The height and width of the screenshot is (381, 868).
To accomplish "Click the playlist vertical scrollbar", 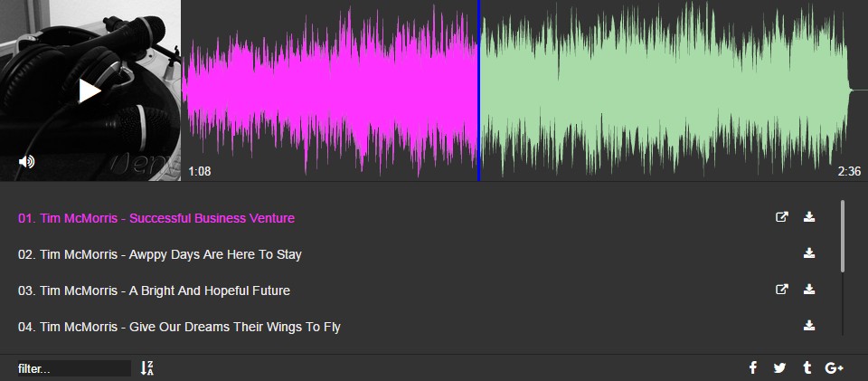I will 843,235.
